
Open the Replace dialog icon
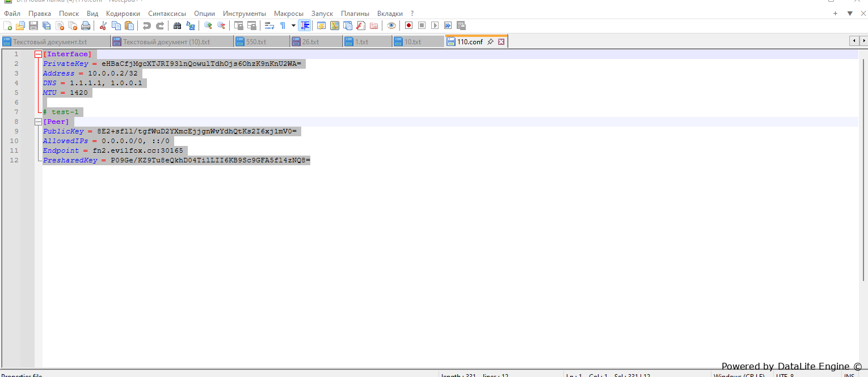pyautogui.click(x=191, y=26)
